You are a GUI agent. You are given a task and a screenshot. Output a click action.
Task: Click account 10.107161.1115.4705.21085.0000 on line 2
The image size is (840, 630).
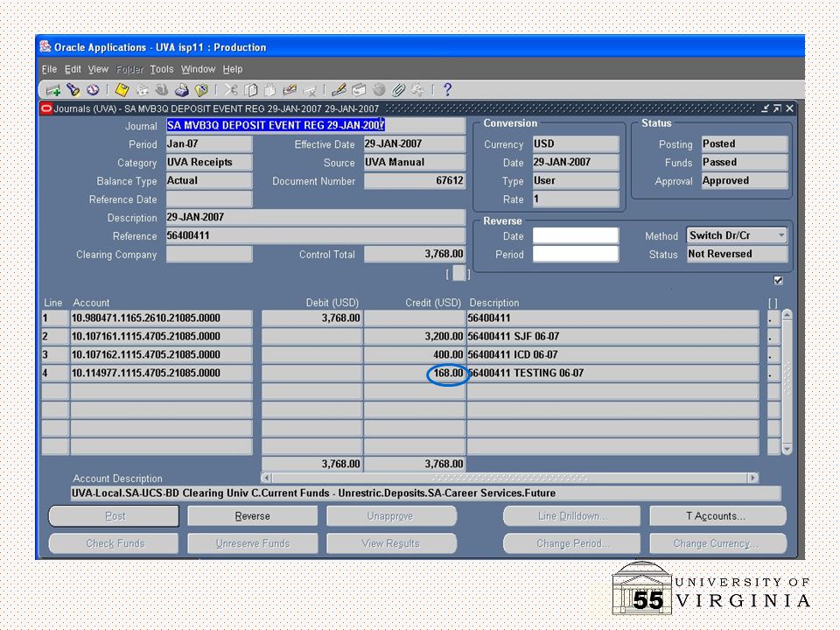[x=161, y=336]
